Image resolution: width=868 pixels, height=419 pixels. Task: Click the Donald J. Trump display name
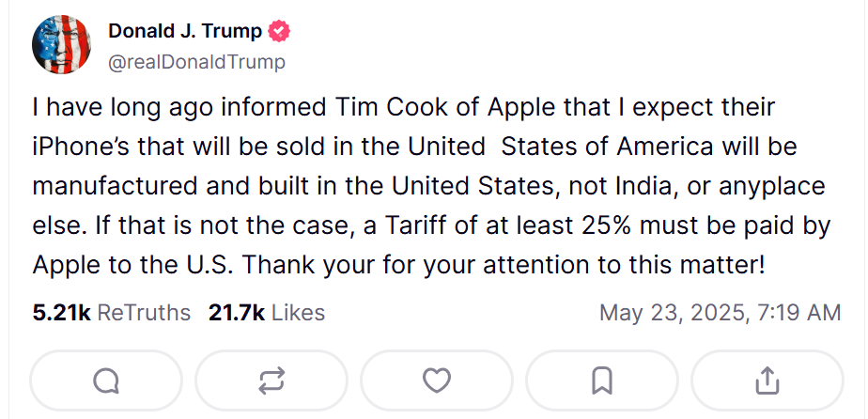point(185,32)
